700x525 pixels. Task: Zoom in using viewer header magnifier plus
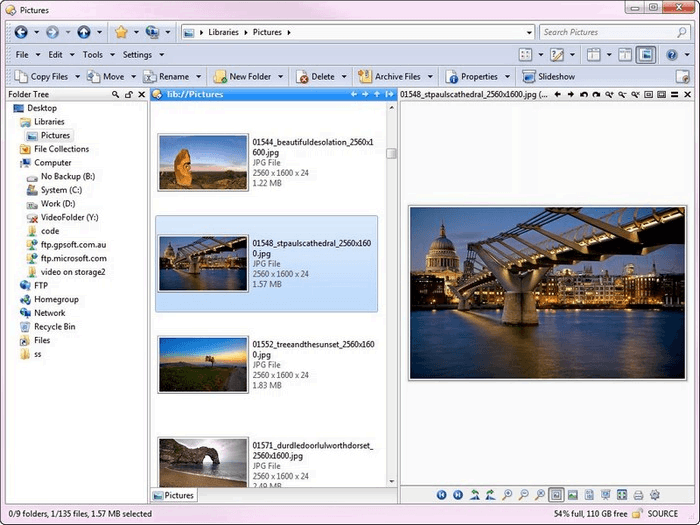pyautogui.click(x=609, y=94)
